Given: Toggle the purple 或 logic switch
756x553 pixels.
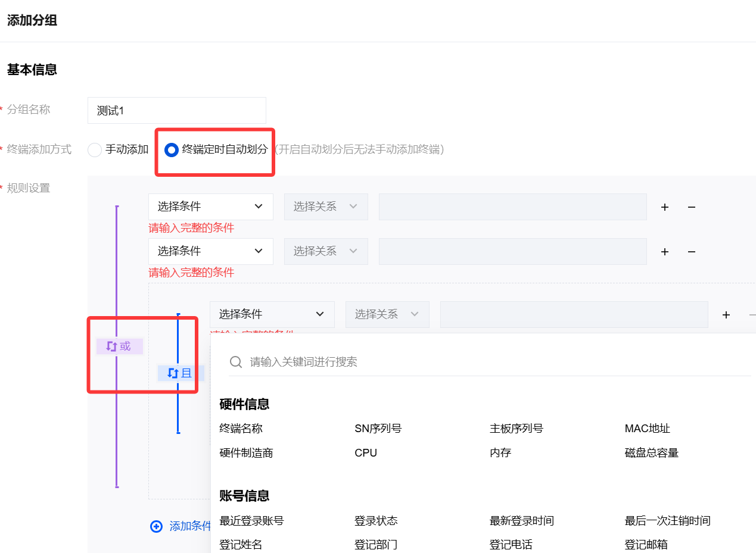Looking at the screenshot, I should pos(119,346).
